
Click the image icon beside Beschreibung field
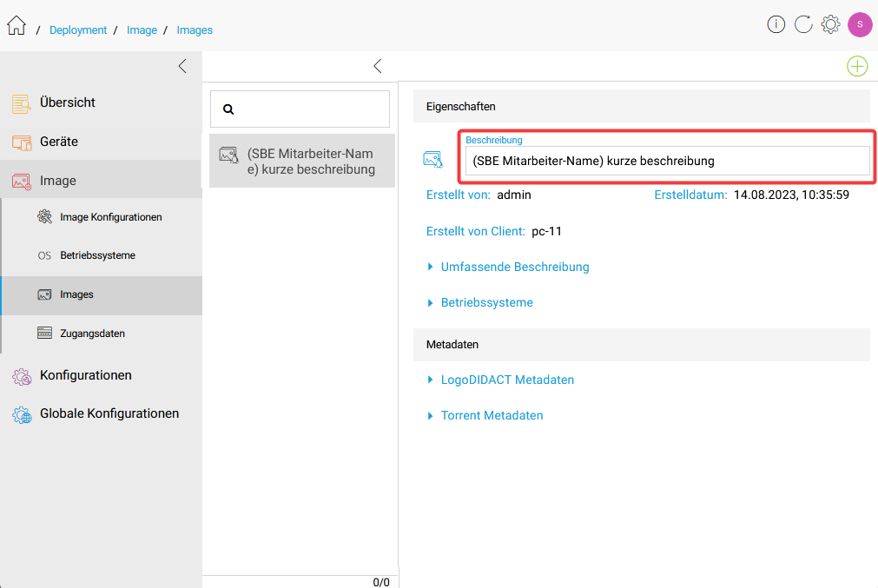(432, 159)
